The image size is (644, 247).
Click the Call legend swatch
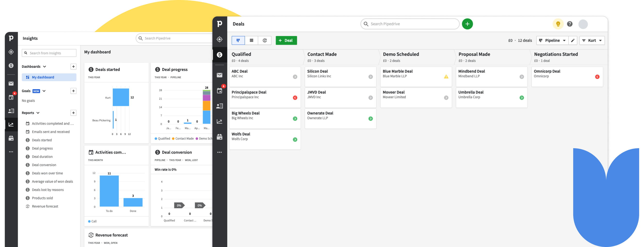tap(89, 222)
